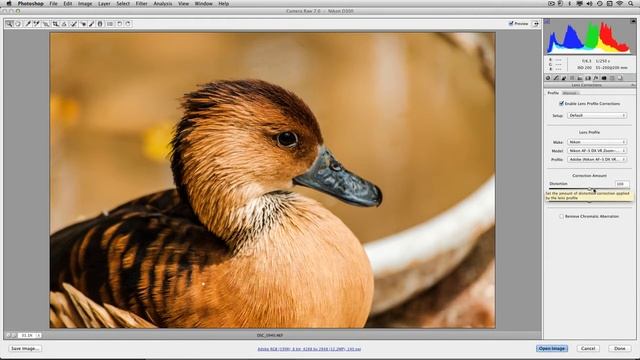Click the Cancel button
The width and height of the screenshot is (640, 360).
tap(588, 349)
